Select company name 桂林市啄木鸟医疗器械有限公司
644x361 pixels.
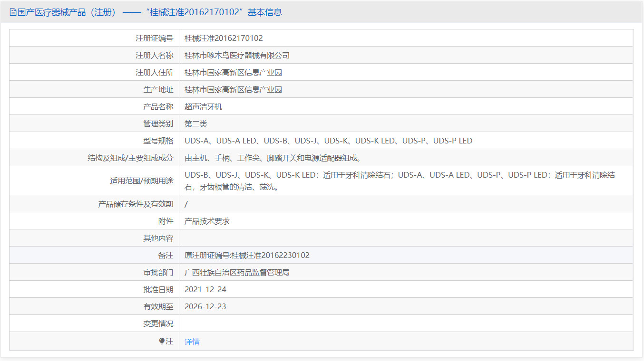point(237,55)
